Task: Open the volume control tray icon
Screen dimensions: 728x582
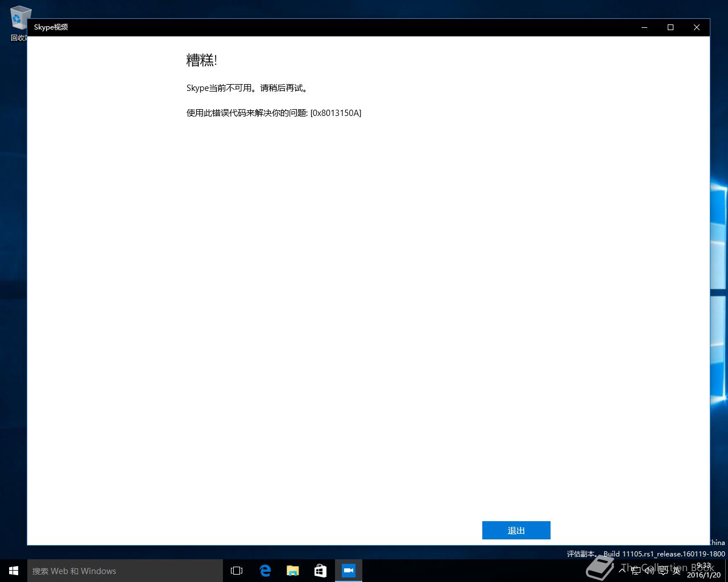Action: (x=650, y=571)
